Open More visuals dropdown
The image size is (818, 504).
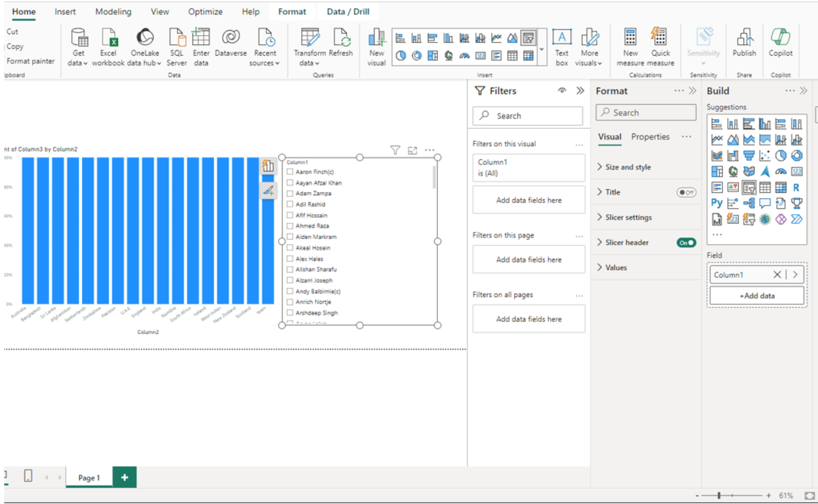(589, 47)
